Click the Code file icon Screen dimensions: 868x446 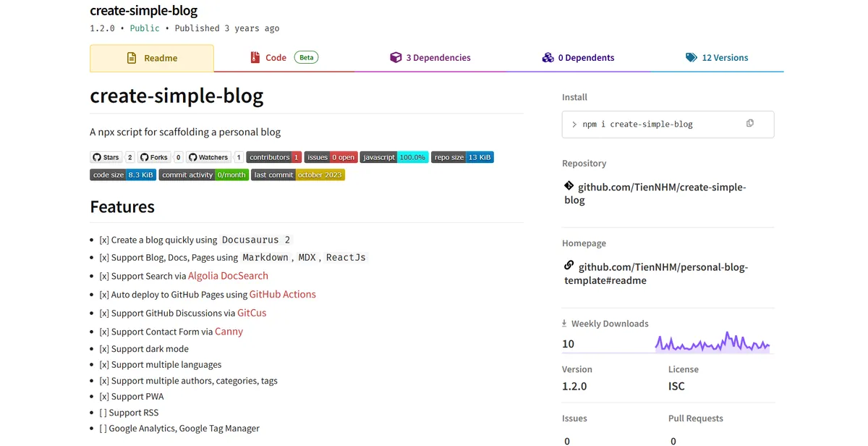point(255,57)
